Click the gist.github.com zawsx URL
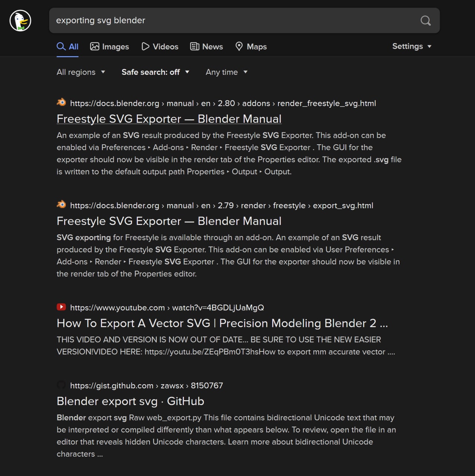The image size is (475, 476). (146, 386)
